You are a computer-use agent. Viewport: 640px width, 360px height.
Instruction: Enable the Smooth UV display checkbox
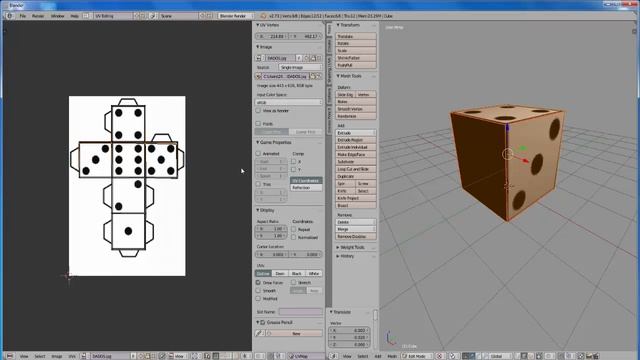[x=258, y=291]
